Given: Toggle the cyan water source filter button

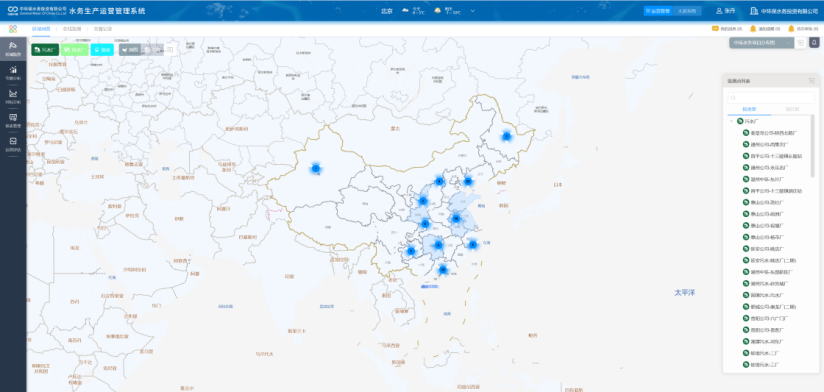Looking at the screenshot, I should pos(102,50).
